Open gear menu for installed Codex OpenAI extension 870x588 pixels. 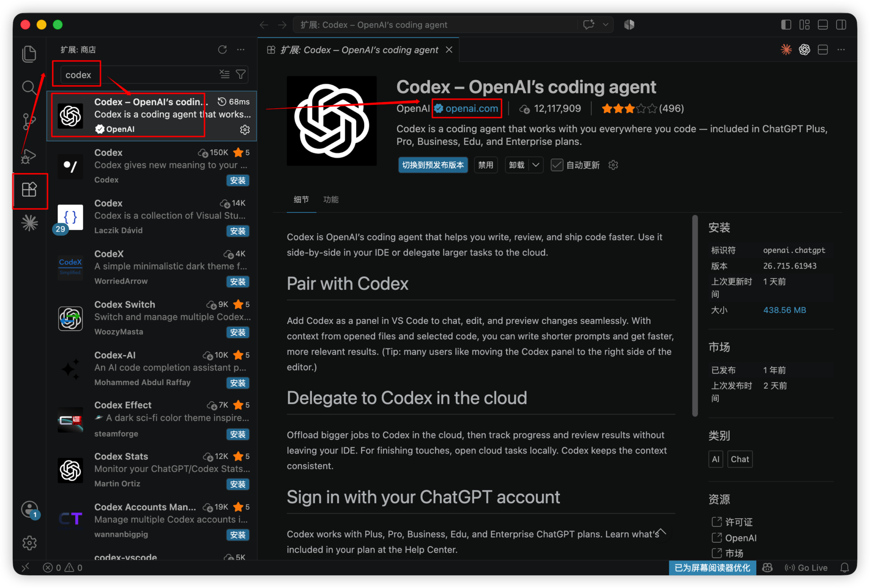[245, 130]
